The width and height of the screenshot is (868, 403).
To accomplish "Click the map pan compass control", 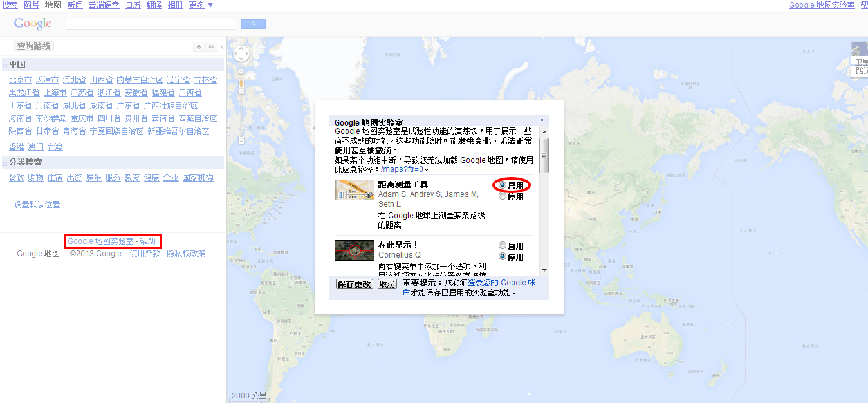I will click(x=241, y=53).
